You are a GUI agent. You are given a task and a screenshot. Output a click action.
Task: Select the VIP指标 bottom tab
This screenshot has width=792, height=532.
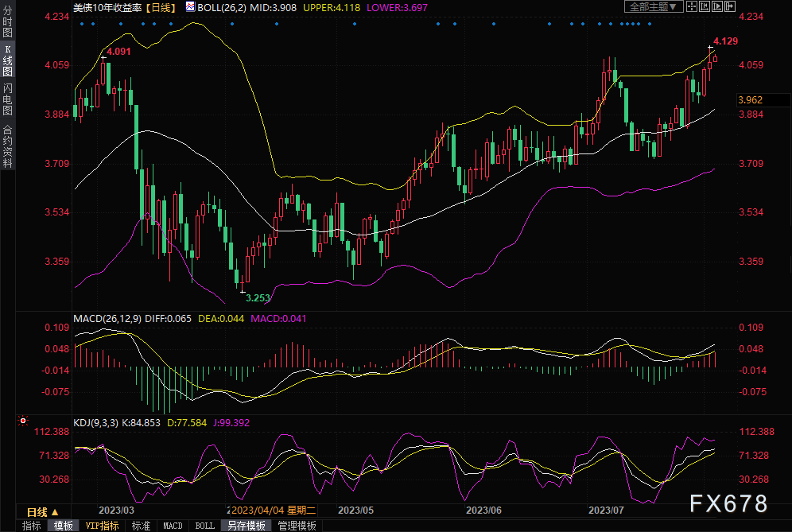(x=102, y=526)
